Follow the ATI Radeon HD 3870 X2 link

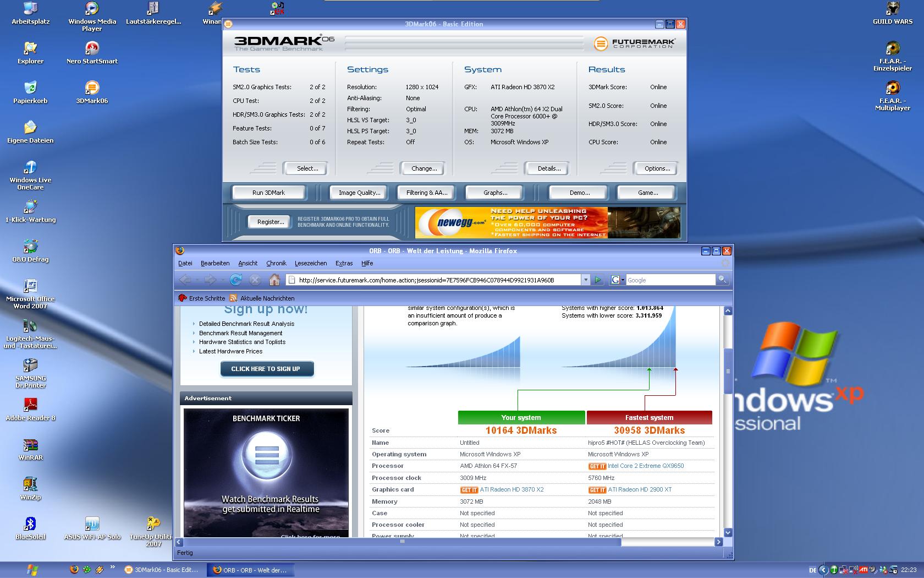click(x=512, y=489)
